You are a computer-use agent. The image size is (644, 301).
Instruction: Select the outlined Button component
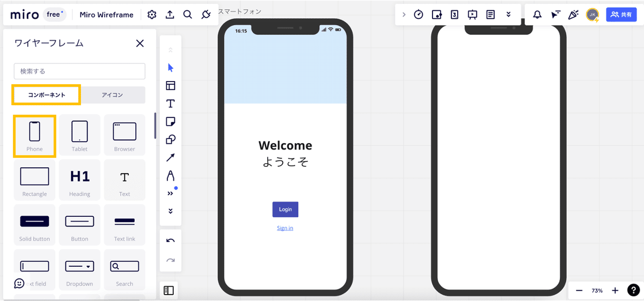pyautogui.click(x=79, y=225)
